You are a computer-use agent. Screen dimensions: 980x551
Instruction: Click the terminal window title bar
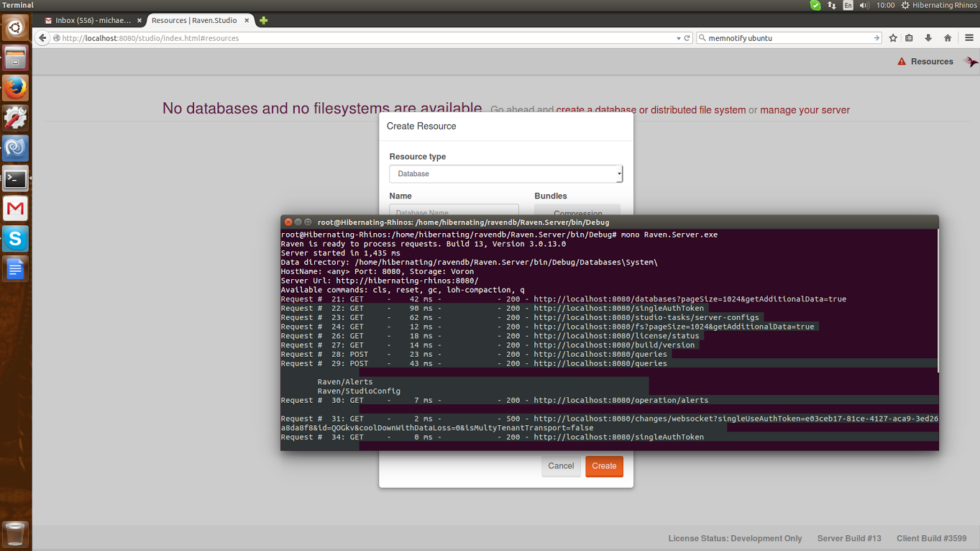tap(610, 222)
